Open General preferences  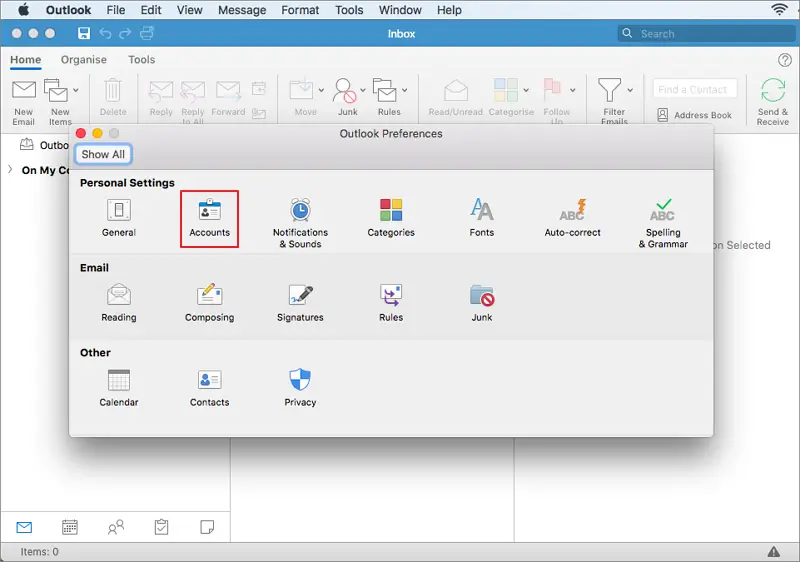(x=118, y=218)
